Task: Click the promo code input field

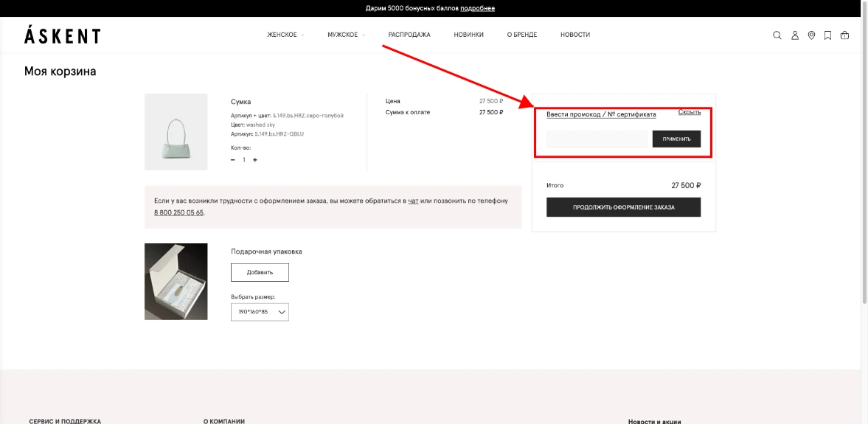Action: [x=597, y=139]
